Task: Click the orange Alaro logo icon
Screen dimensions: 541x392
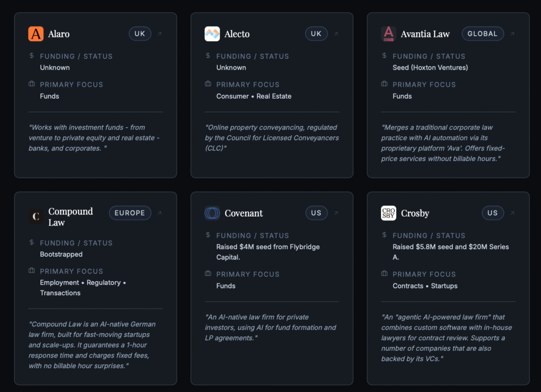Action: coord(36,34)
